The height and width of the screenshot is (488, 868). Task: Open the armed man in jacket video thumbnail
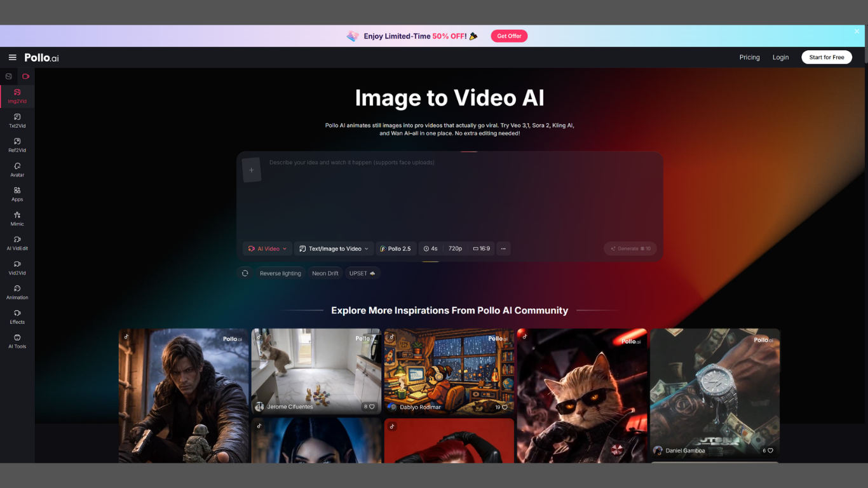[x=184, y=395]
